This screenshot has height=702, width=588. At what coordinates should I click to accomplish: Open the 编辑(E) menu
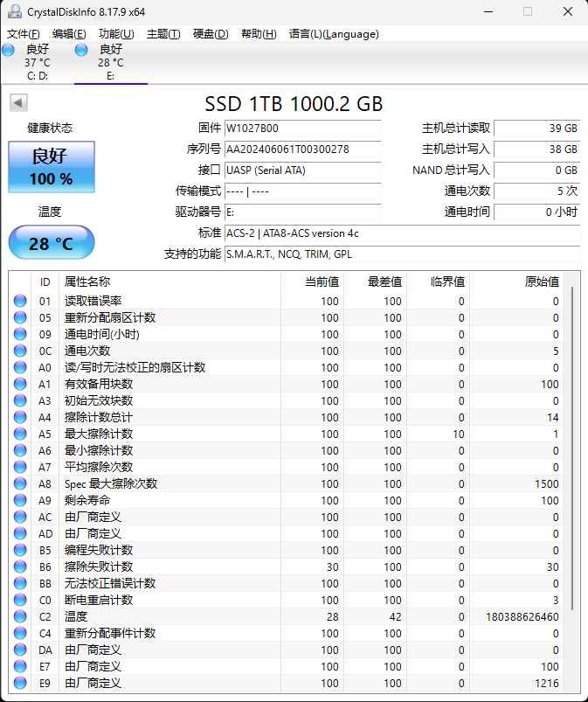(x=69, y=34)
